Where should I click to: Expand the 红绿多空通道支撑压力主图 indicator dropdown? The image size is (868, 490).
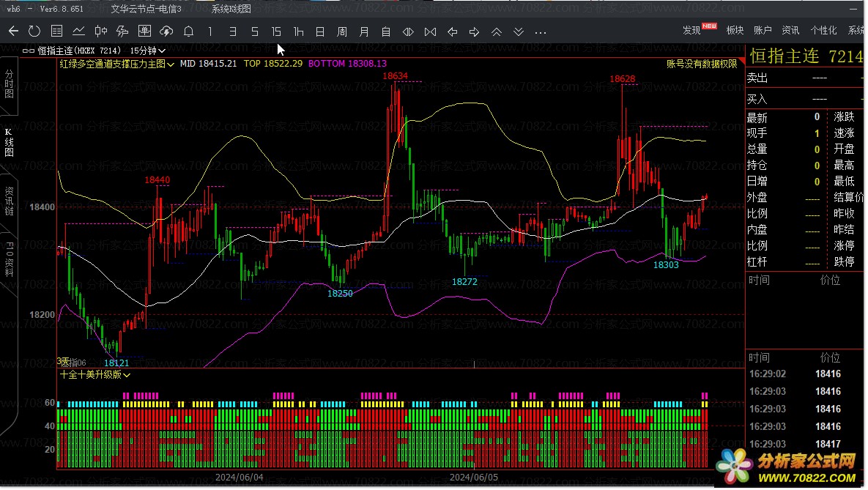point(116,64)
